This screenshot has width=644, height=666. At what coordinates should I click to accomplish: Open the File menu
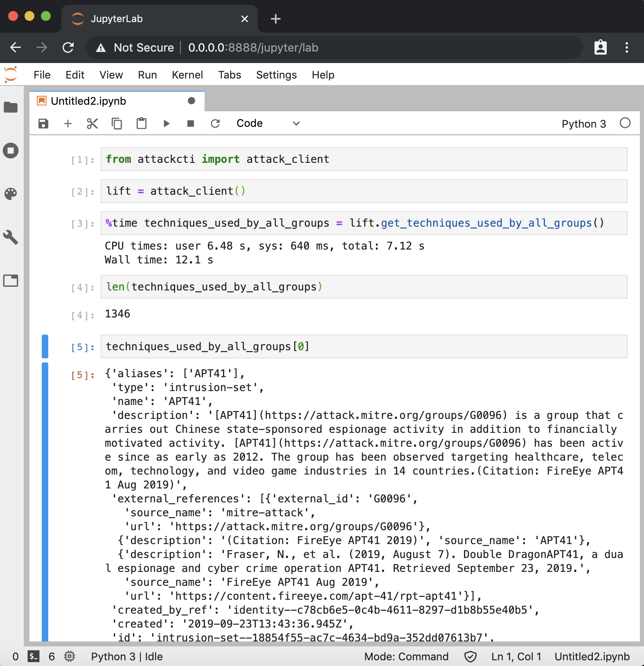pyautogui.click(x=42, y=75)
